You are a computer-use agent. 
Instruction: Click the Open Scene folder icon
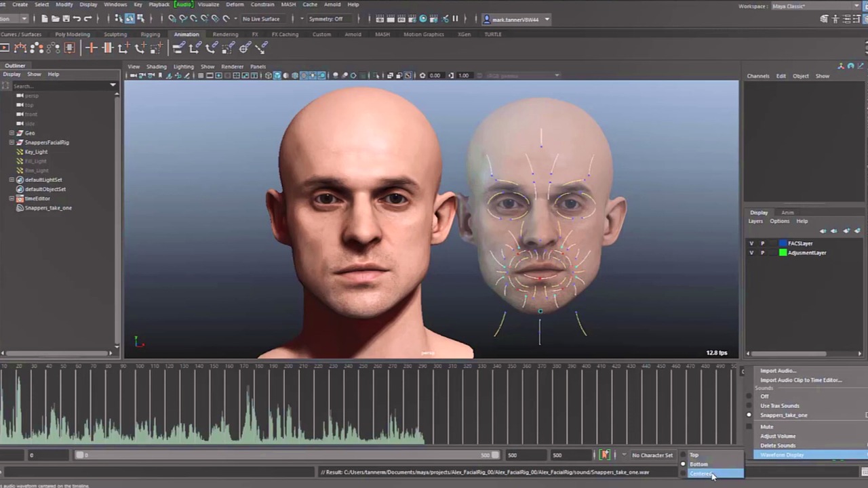click(55, 19)
